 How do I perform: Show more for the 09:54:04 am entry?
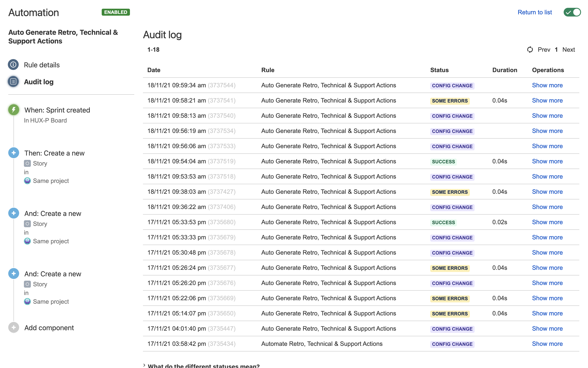click(547, 161)
